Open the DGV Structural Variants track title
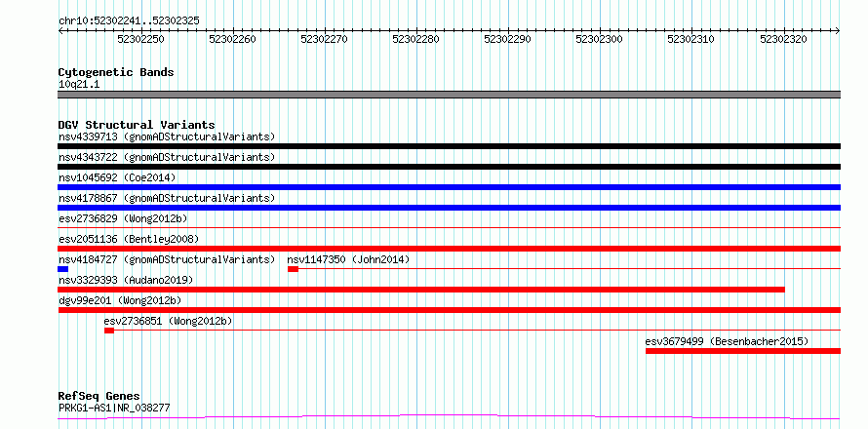Viewport: 868px width, 429px height. 137,125
